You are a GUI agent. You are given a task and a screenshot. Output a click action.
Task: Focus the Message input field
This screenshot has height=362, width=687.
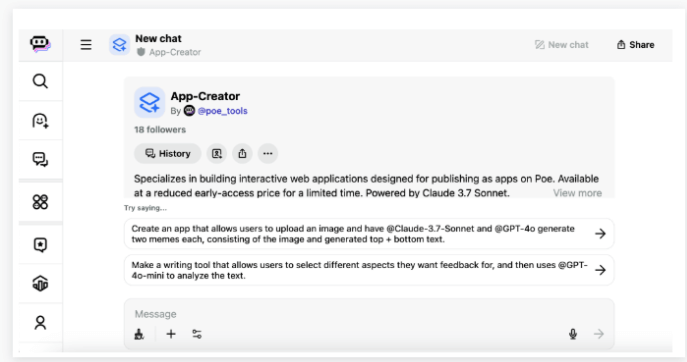[369, 314]
